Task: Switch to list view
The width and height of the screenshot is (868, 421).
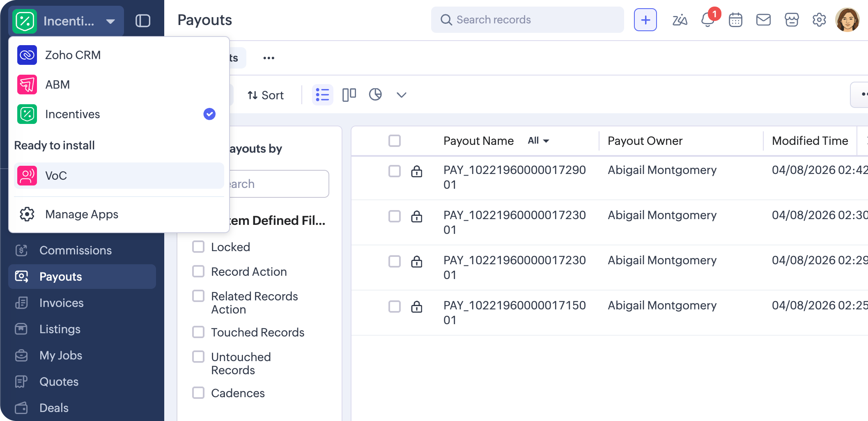Action: click(x=323, y=95)
